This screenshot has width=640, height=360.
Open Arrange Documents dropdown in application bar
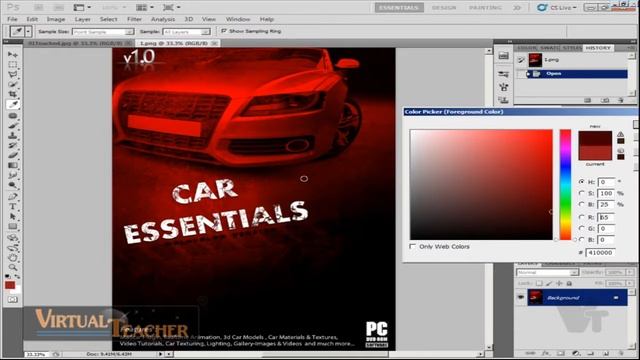[x=144, y=7]
